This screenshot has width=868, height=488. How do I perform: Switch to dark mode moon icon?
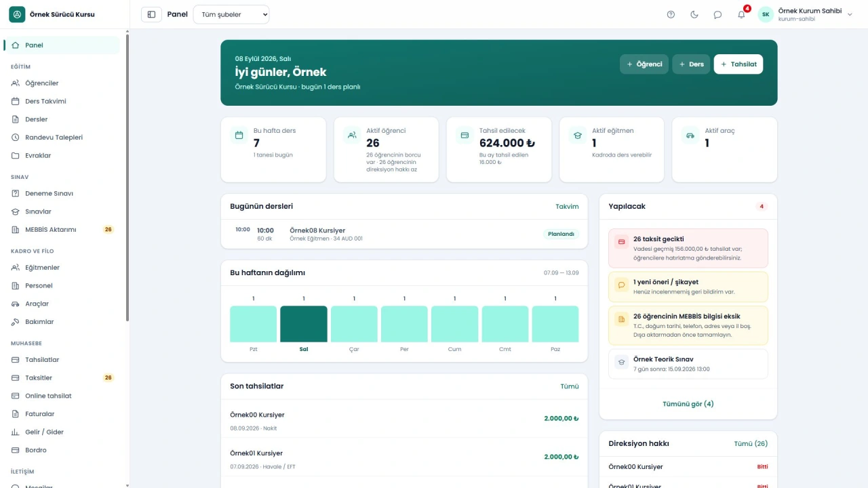[694, 14]
